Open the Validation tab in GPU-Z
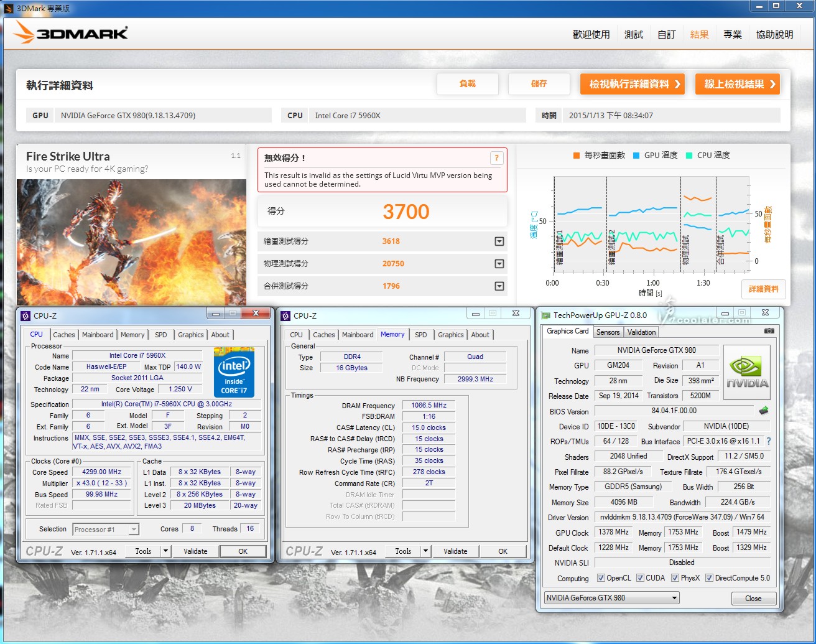The image size is (816, 644). coord(641,332)
